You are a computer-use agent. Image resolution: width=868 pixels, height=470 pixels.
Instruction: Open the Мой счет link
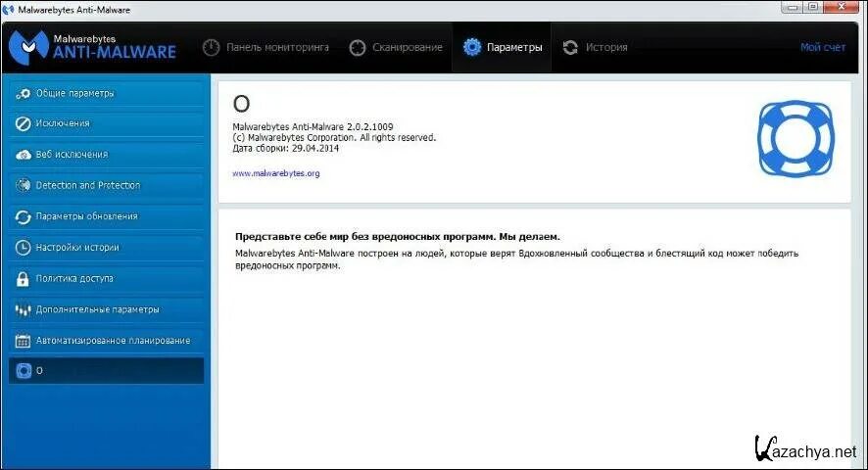tap(823, 48)
